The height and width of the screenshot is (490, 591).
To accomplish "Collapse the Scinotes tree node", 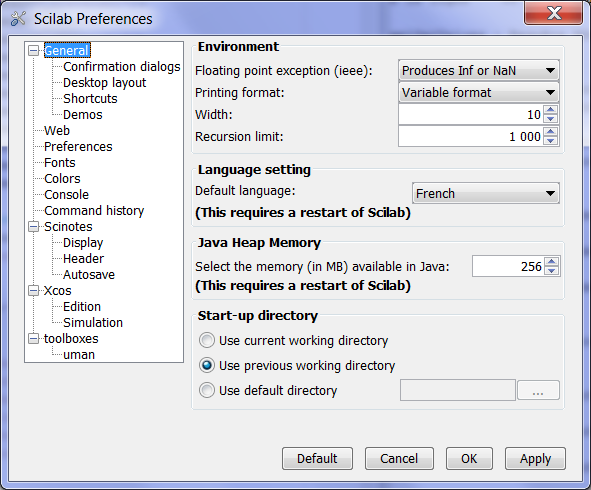I will coord(34,227).
